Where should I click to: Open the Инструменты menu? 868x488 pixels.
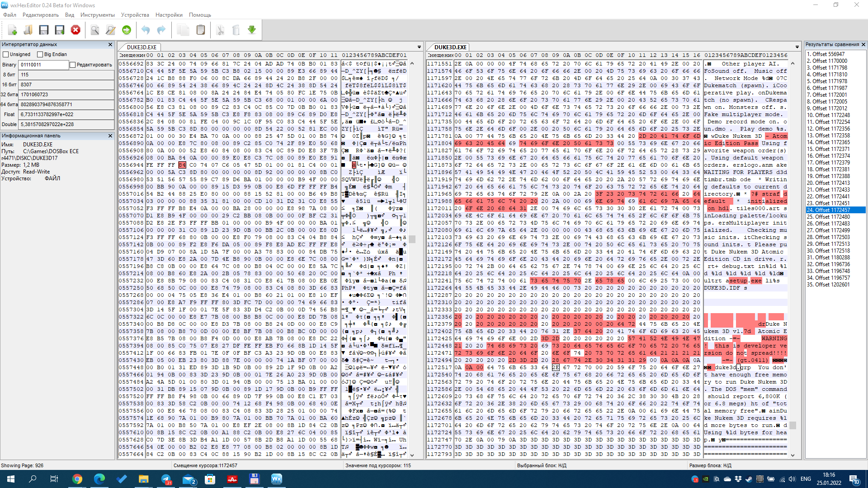(x=97, y=15)
